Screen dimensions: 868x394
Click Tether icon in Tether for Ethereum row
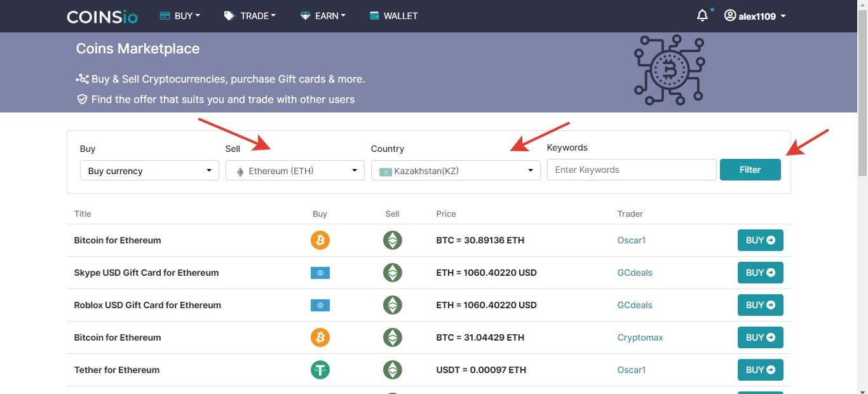pyautogui.click(x=320, y=370)
